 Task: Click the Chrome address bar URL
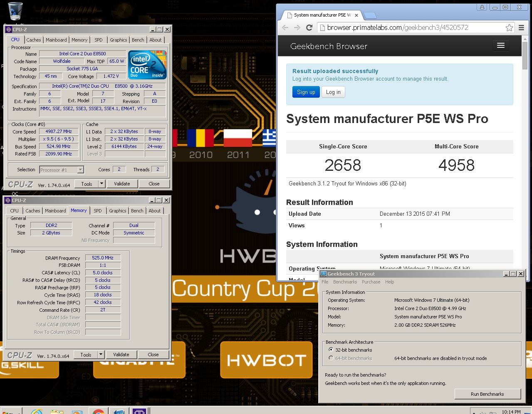pos(398,27)
